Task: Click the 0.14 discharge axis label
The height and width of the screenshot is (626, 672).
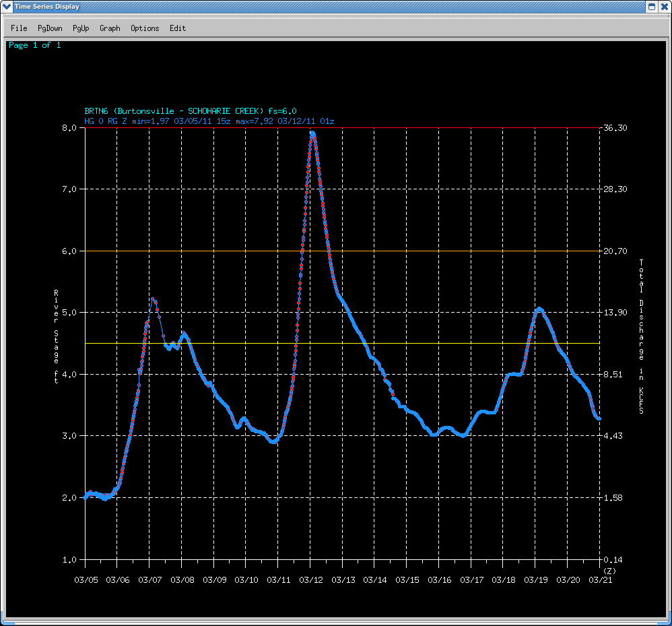Action: tap(613, 560)
